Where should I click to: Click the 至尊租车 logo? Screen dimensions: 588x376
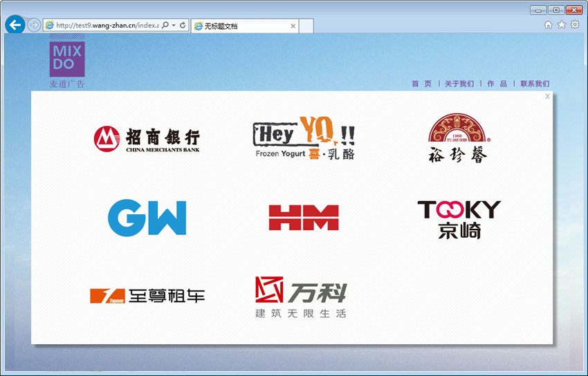147,296
